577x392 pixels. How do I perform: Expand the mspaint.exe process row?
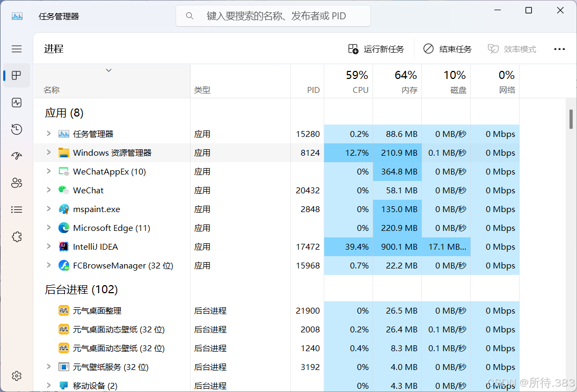pyautogui.click(x=48, y=208)
